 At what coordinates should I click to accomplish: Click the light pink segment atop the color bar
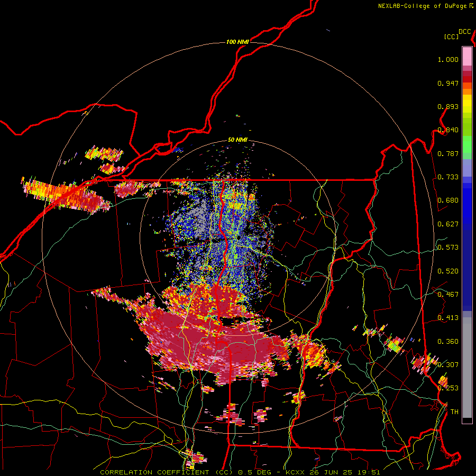pyautogui.click(x=467, y=56)
